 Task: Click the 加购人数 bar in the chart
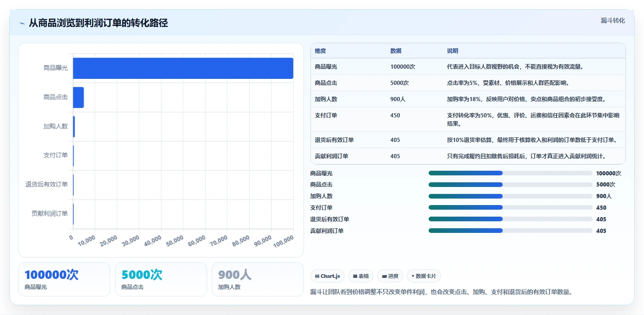tap(74, 127)
